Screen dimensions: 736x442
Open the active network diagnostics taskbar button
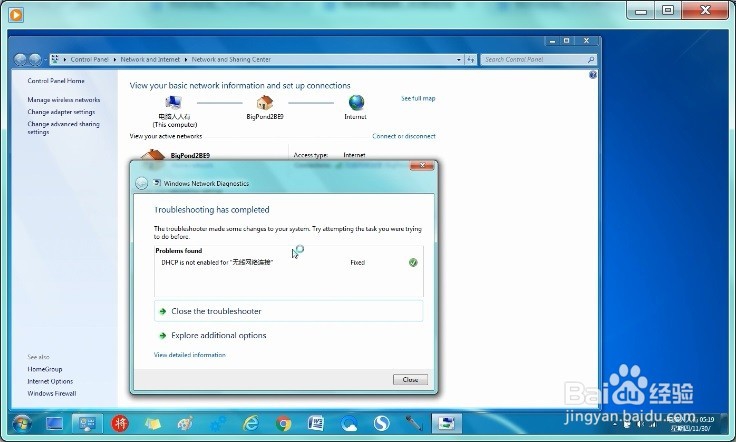(446, 424)
